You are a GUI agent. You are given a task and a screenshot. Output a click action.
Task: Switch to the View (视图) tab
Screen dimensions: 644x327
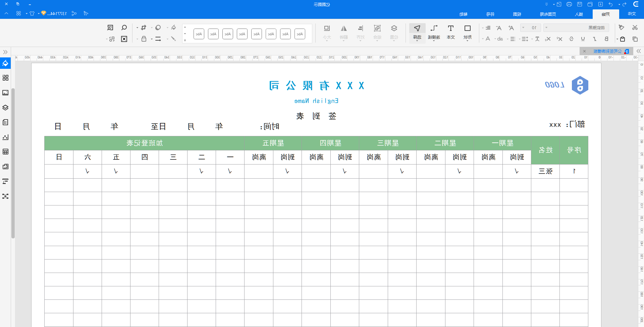click(517, 14)
